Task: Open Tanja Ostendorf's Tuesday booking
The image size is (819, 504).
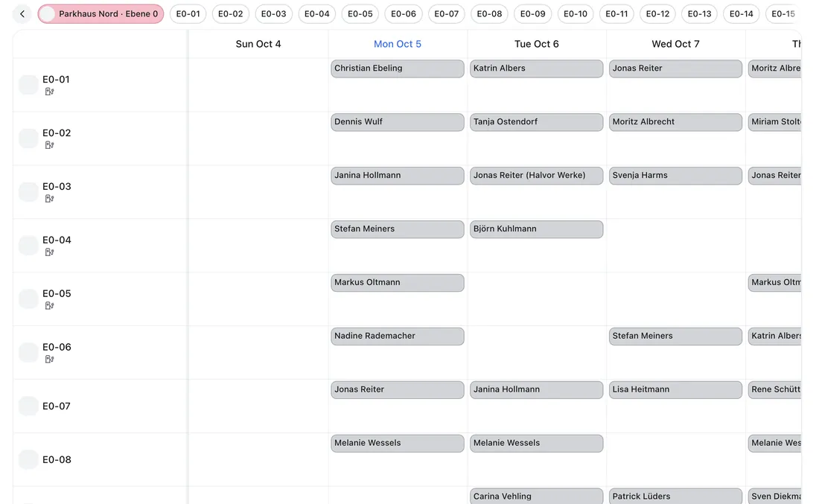Action: click(x=536, y=122)
